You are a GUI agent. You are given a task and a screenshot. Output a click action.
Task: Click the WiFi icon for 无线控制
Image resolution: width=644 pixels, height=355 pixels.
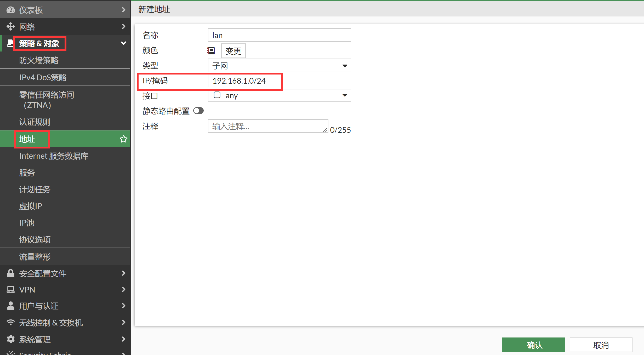(x=10, y=322)
